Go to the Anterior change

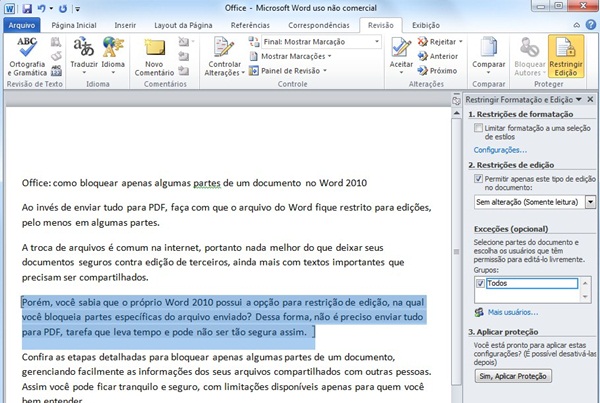(x=438, y=56)
